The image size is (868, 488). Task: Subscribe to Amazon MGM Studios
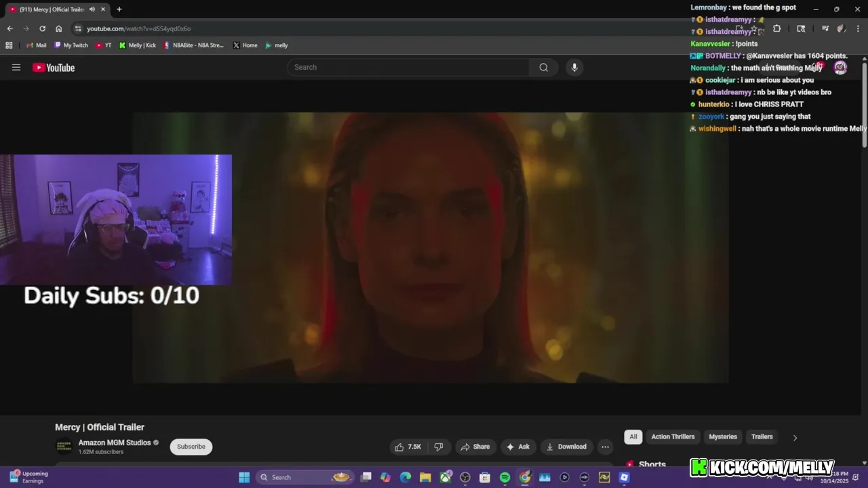pos(191,447)
